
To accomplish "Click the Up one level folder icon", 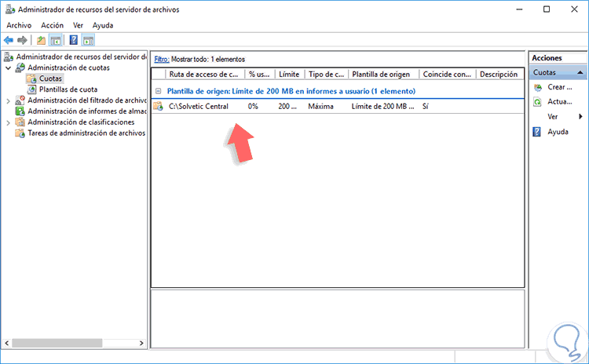I will pyautogui.click(x=41, y=40).
